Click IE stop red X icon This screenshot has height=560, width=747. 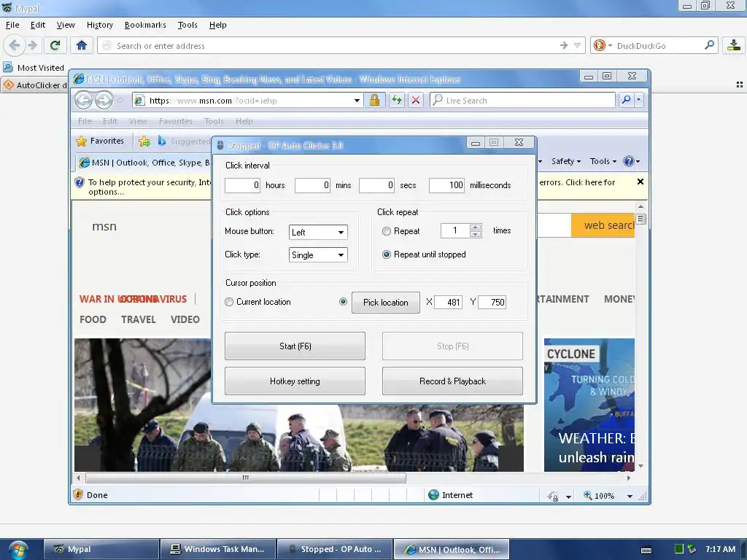tap(415, 100)
